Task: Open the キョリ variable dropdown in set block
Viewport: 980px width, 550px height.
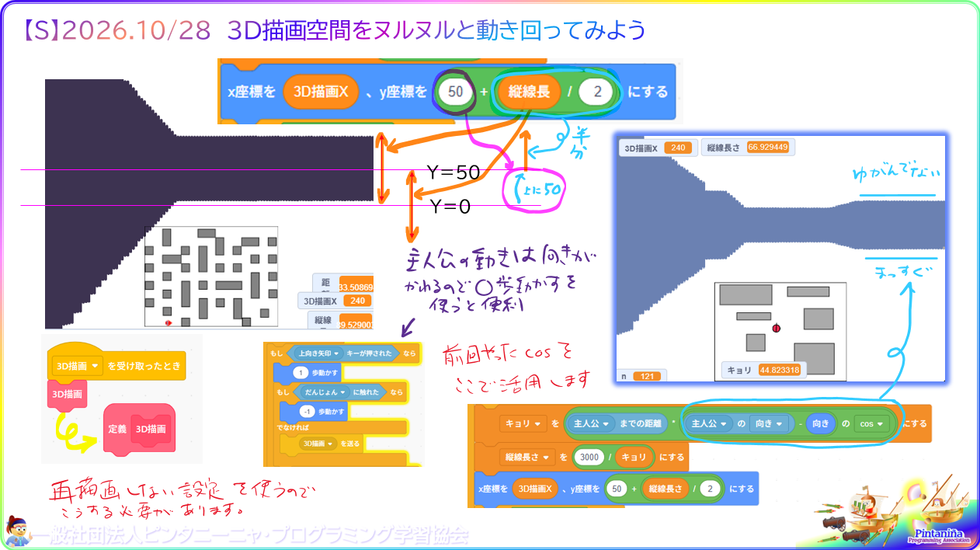Action: 523,424
